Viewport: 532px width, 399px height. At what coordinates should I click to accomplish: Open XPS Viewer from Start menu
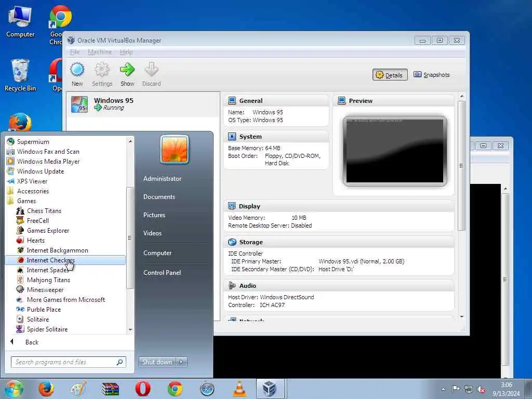(x=66, y=181)
